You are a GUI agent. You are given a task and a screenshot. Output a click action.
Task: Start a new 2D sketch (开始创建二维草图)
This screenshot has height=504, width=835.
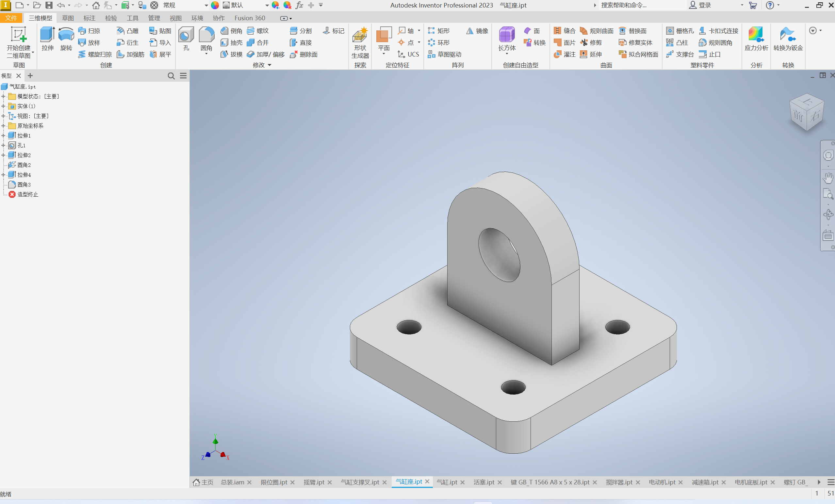tap(19, 42)
